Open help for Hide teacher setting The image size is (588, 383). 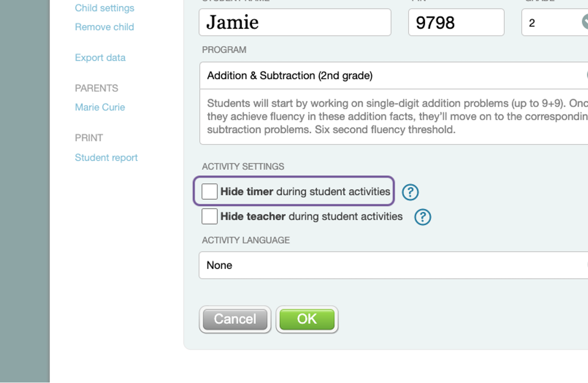click(x=422, y=216)
